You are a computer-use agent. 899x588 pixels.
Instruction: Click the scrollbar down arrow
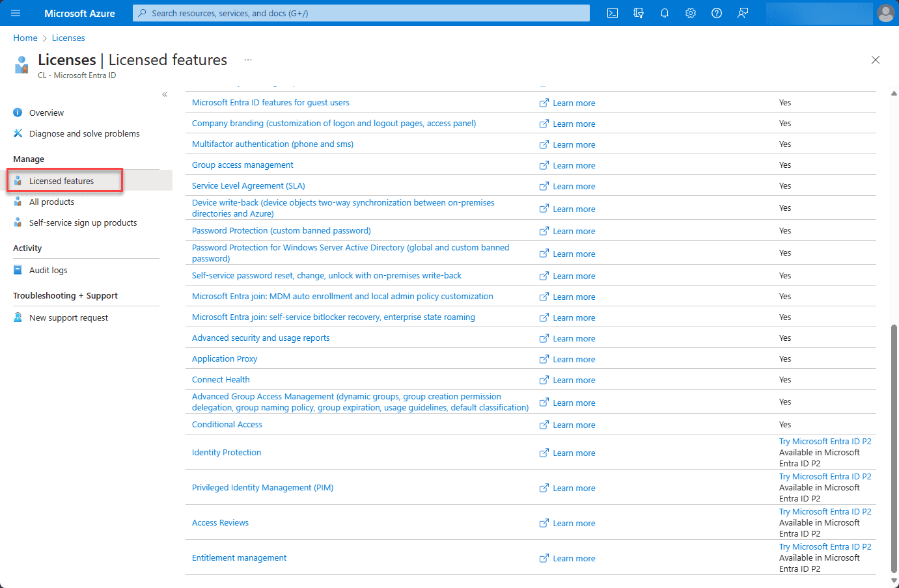coord(894,580)
